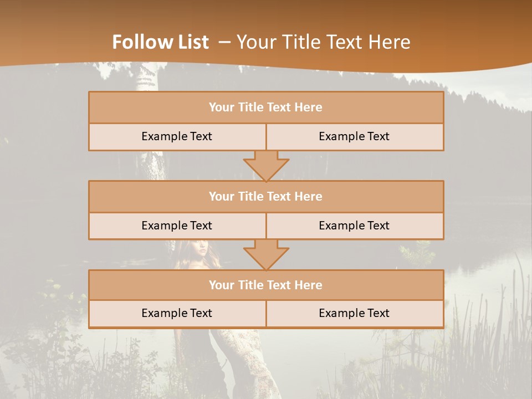Viewport: 532px width, 399px height.
Task: Click the white birch tree trunk below the header
Action: (147, 78)
